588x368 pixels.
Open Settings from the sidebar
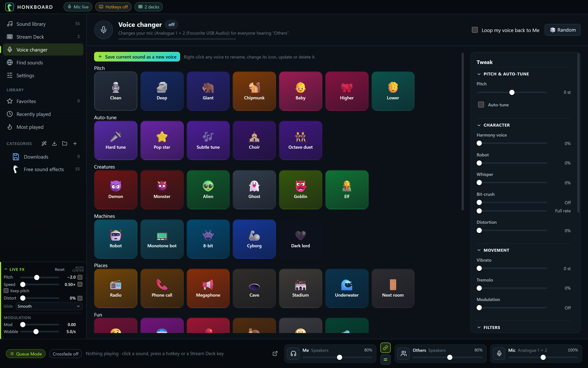43,75
